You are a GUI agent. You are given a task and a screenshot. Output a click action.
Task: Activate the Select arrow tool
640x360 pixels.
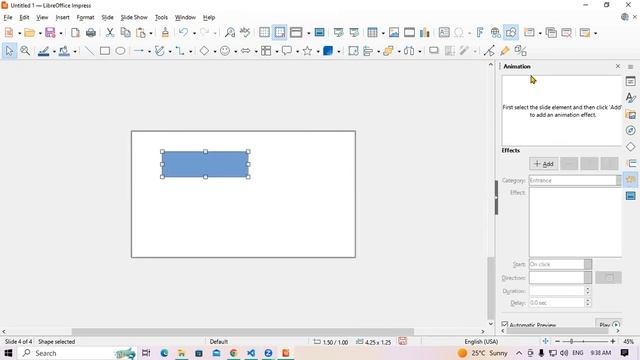pyautogui.click(x=9, y=51)
